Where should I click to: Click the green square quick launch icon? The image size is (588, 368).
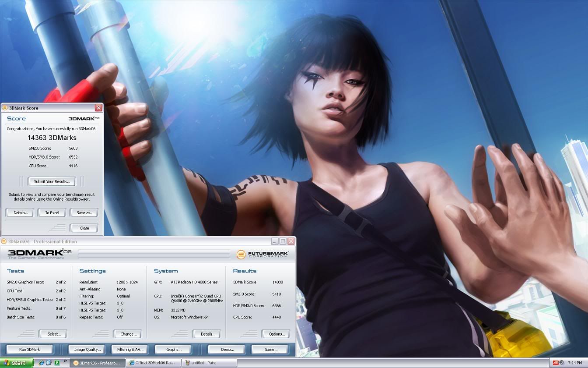pos(57,363)
